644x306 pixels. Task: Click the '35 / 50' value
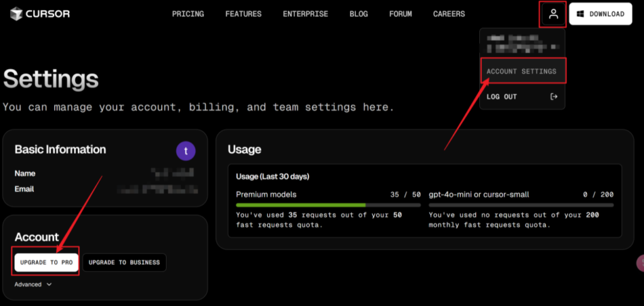coord(406,194)
